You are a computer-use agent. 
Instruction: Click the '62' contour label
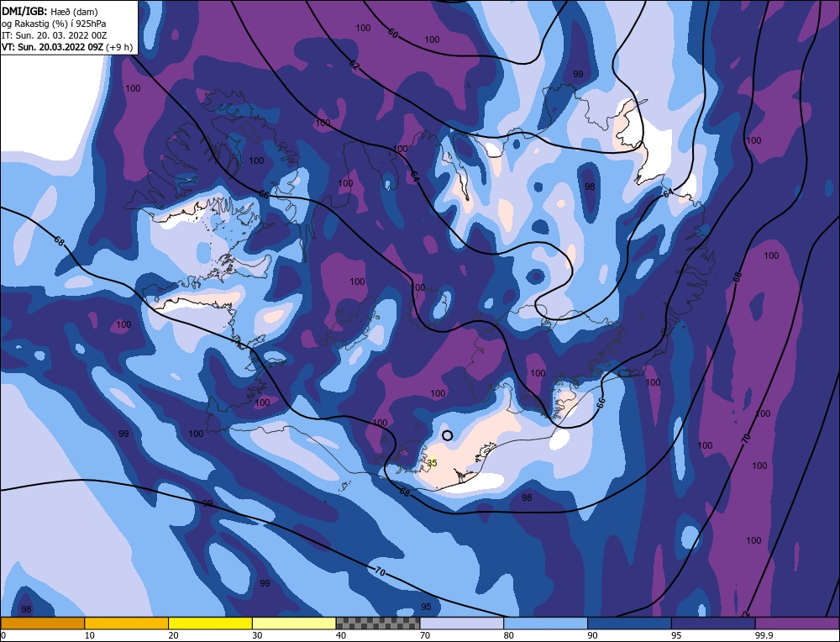(354, 65)
